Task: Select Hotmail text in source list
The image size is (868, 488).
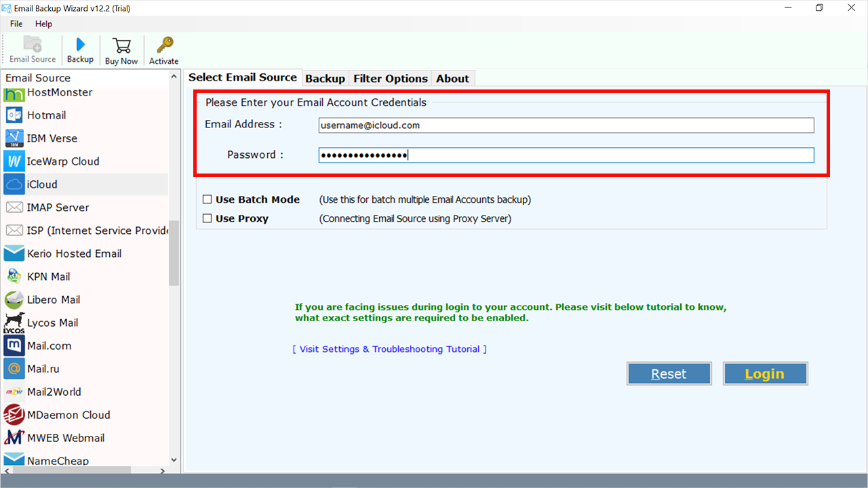Action: (x=47, y=115)
